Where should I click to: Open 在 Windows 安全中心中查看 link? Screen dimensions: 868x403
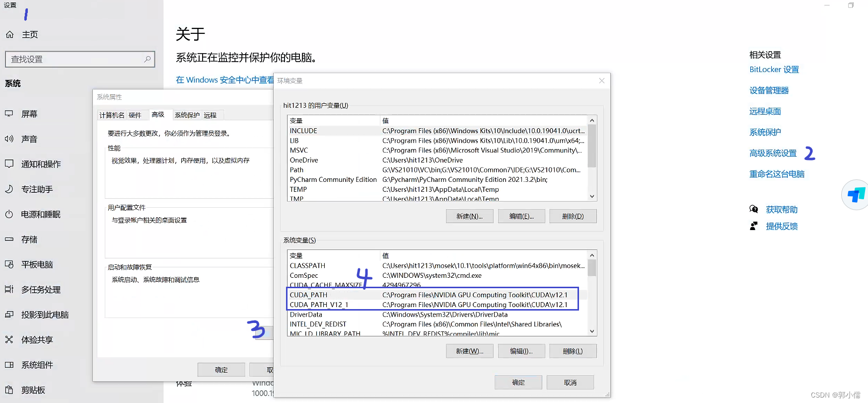coord(225,80)
